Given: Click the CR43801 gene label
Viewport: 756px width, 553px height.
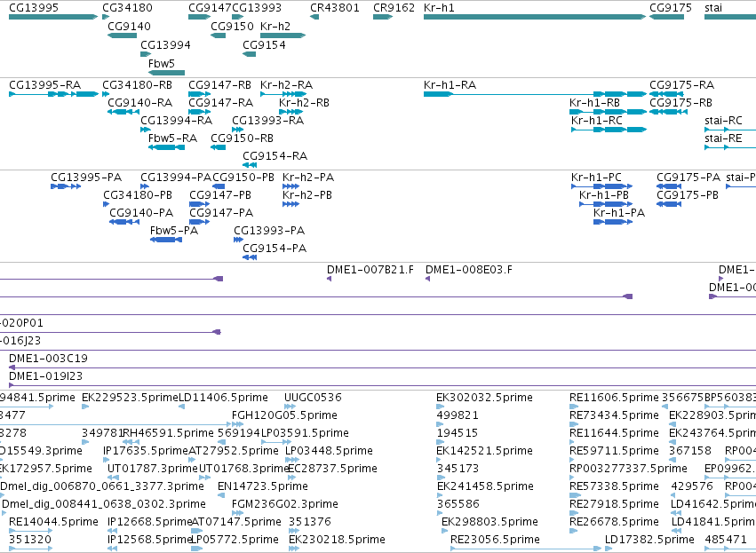Looking at the screenshot, I should [x=335, y=8].
